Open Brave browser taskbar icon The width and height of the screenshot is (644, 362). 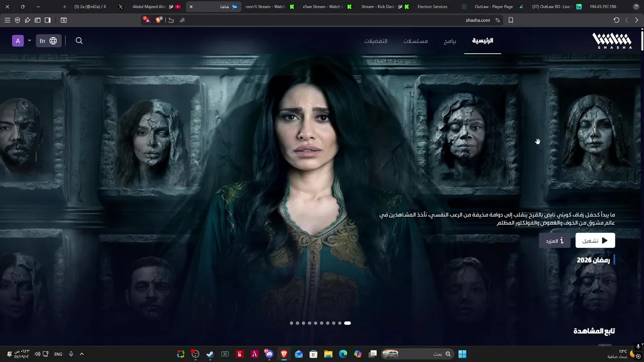(x=284, y=354)
